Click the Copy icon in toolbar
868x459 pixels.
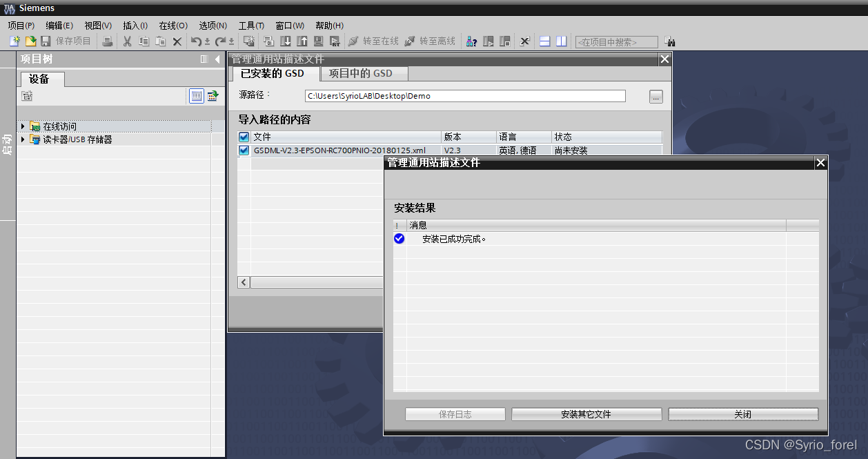click(x=144, y=41)
